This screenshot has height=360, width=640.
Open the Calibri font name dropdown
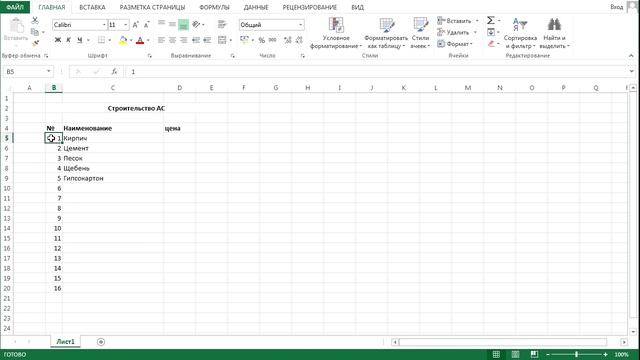coord(104,25)
